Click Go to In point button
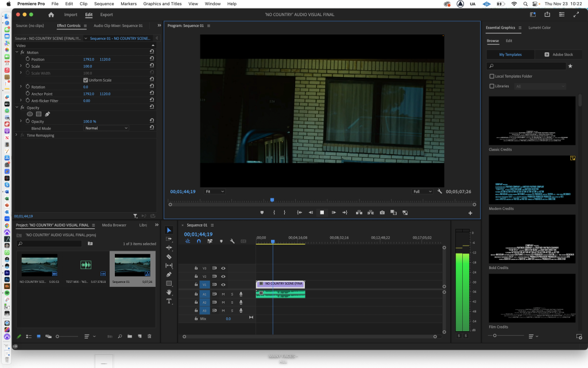588x368 pixels. pos(299,213)
